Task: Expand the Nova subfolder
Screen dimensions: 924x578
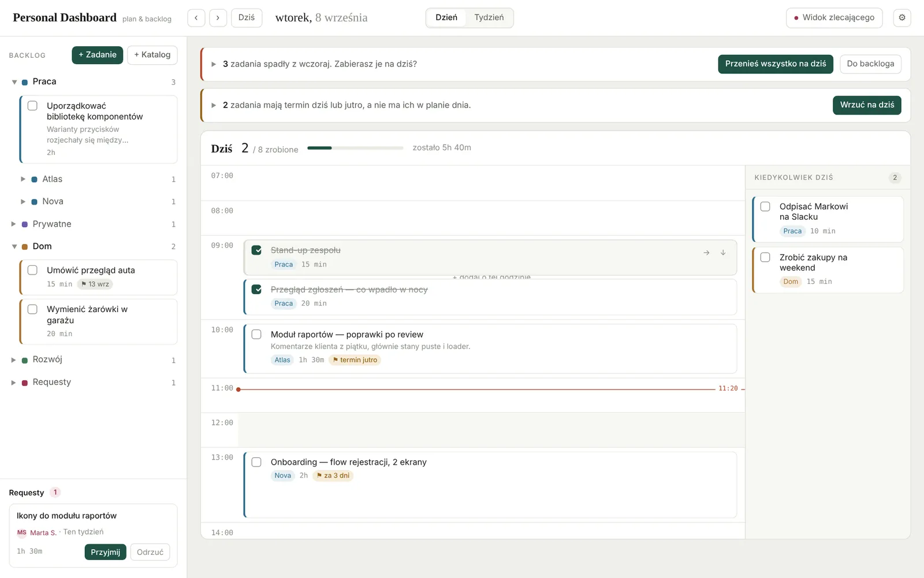Action: click(23, 202)
